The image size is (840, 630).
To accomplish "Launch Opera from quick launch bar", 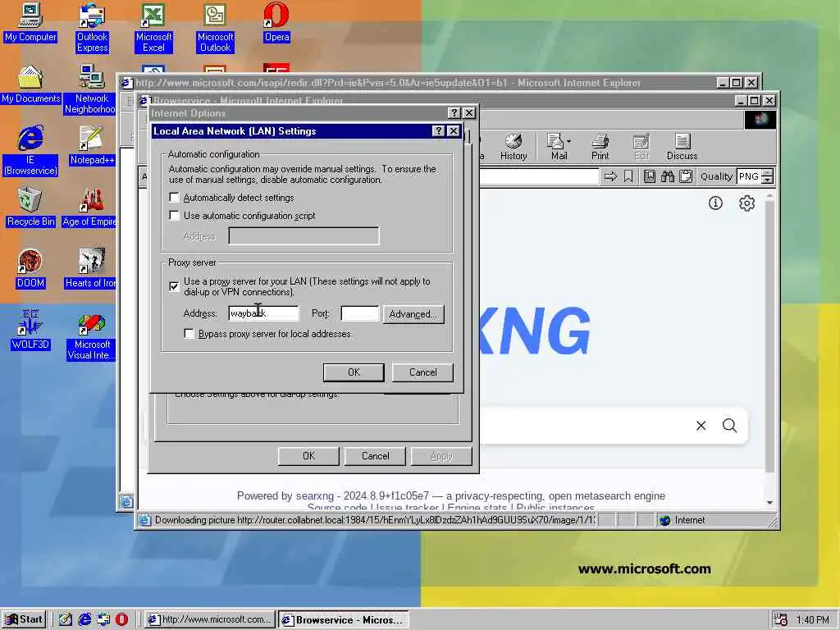I will pyautogui.click(x=121, y=620).
